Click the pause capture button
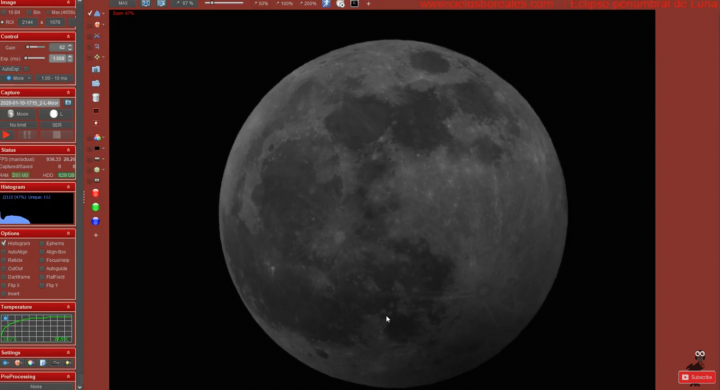This screenshot has height=390, width=720. pyautogui.click(x=27, y=135)
